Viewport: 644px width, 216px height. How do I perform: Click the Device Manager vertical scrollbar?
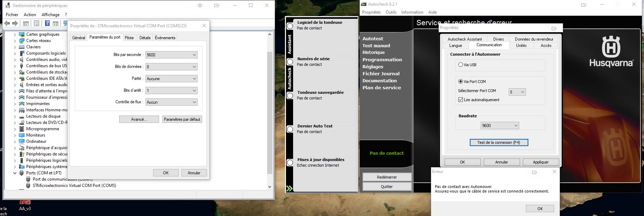270,113
